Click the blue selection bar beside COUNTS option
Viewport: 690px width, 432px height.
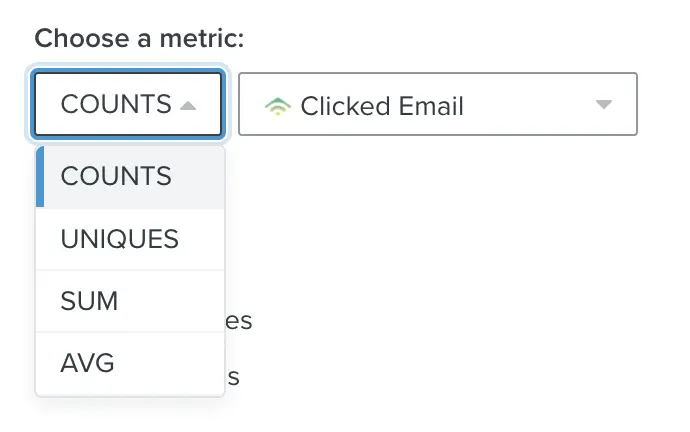coord(40,176)
